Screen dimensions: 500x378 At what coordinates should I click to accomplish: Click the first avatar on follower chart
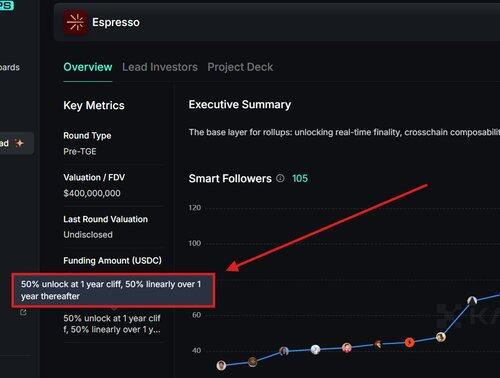(x=221, y=365)
